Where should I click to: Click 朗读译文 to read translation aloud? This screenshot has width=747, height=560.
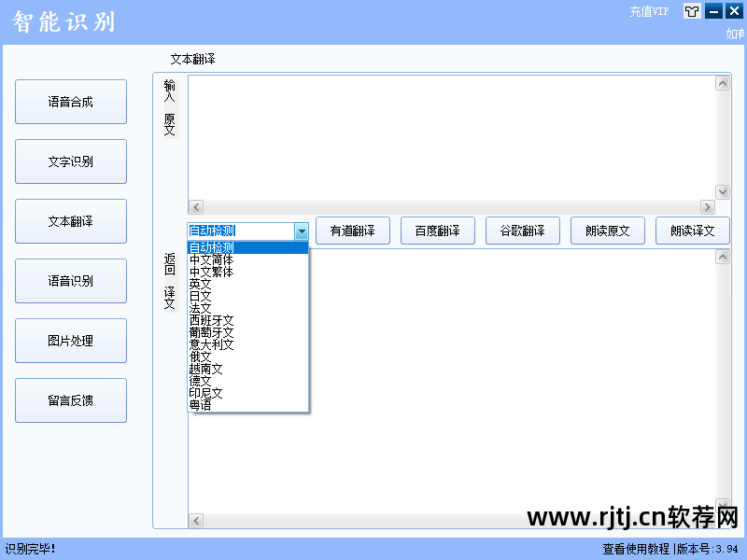click(x=693, y=231)
